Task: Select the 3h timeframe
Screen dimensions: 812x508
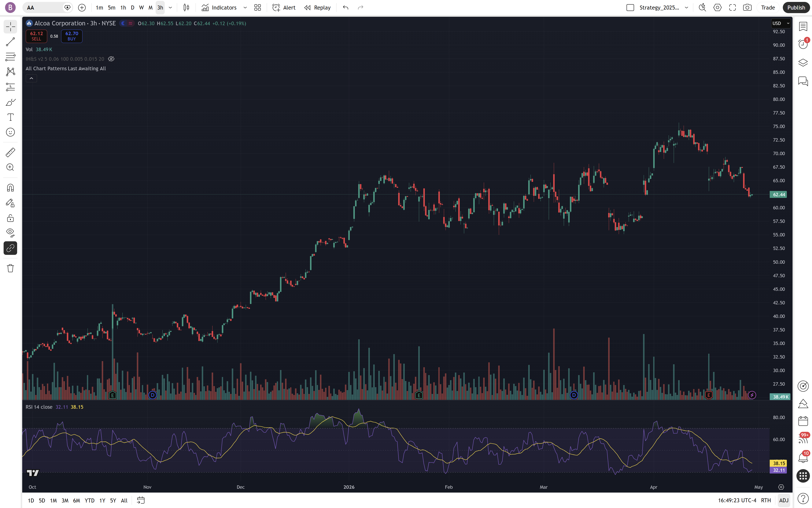Action: [x=160, y=7]
